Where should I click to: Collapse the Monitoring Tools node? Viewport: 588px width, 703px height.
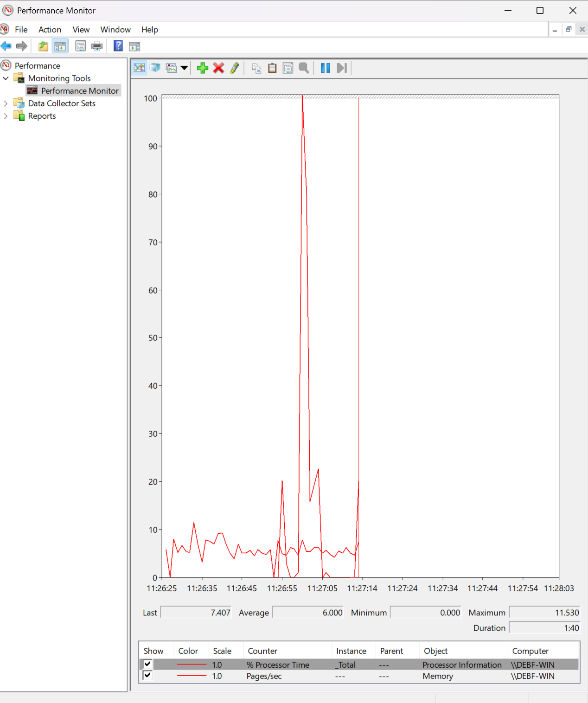tap(6, 78)
